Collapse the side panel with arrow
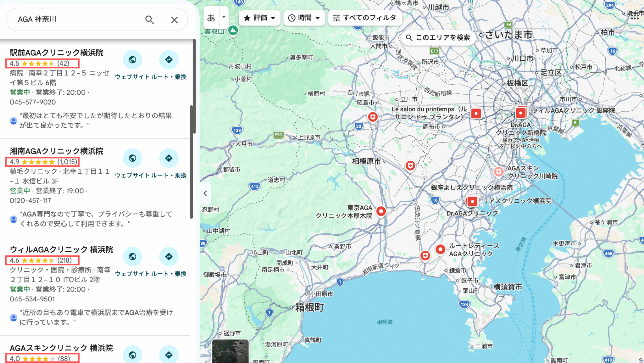 pyautogui.click(x=205, y=193)
